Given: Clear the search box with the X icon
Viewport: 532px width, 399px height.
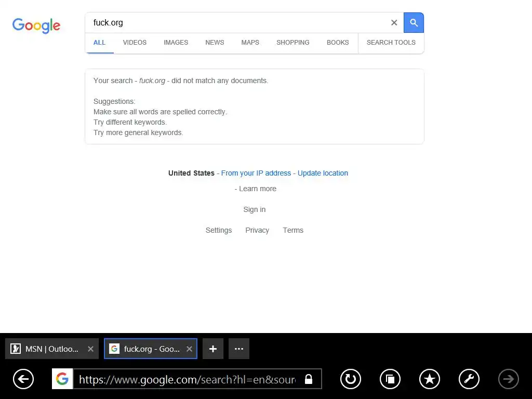Looking at the screenshot, I should pyautogui.click(x=394, y=23).
